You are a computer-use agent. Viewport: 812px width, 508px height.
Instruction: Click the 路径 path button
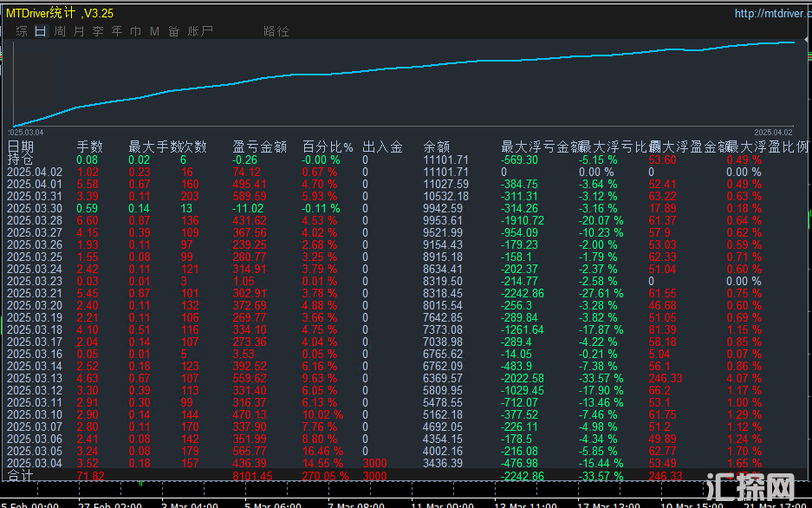[276, 31]
